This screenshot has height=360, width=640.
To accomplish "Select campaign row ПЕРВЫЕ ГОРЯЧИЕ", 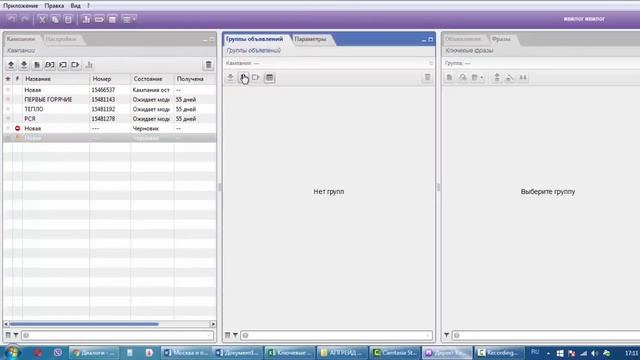I will 109,100.
